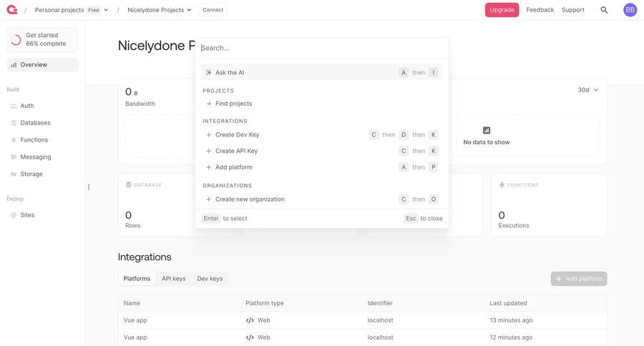
Task: Open Vue app row updated 13 minutes ago
Action: pyautogui.click(x=362, y=320)
